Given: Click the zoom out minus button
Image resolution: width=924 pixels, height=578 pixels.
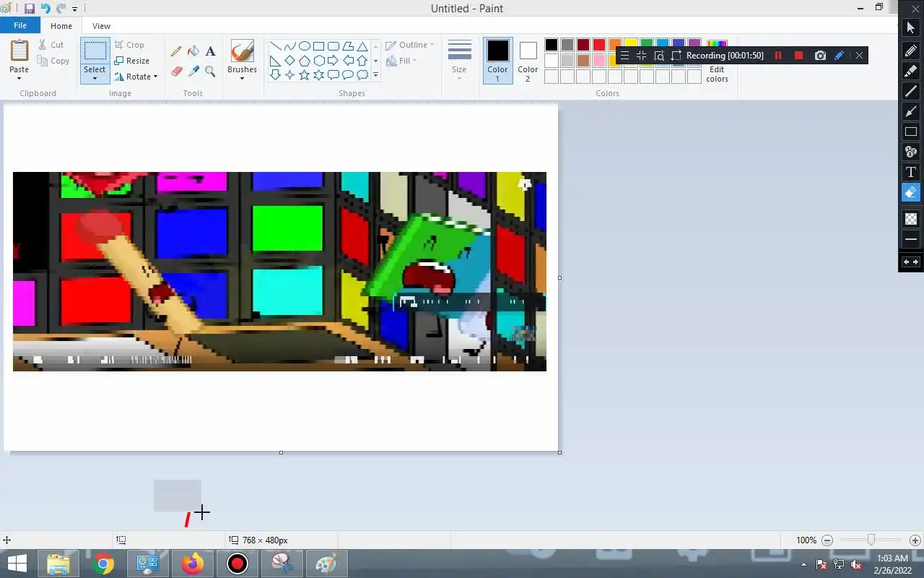Looking at the screenshot, I should click(827, 540).
